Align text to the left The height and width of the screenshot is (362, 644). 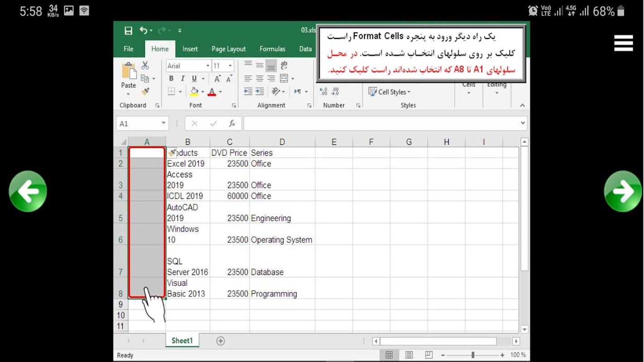pyautogui.click(x=248, y=78)
